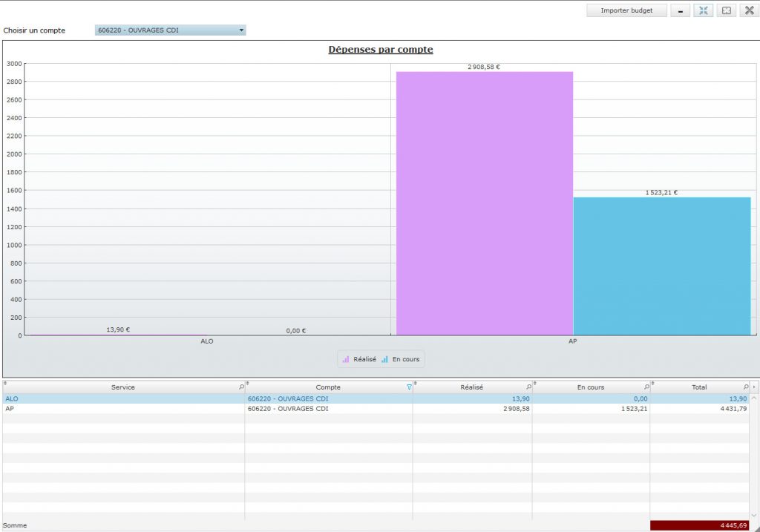Click the collapse arrows icon in top toolbar
This screenshot has width=760, height=532.
[x=703, y=10]
